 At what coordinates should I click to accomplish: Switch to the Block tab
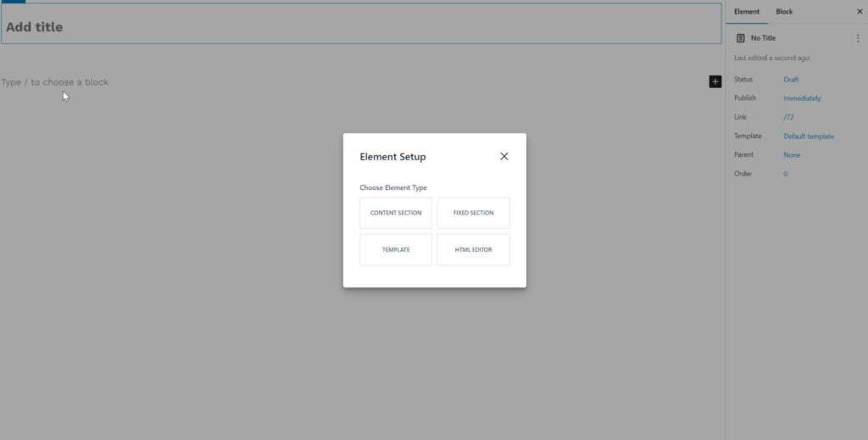tap(784, 12)
